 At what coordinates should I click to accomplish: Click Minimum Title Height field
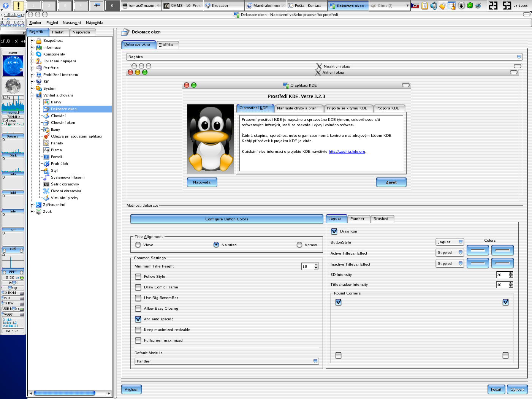(x=307, y=267)
